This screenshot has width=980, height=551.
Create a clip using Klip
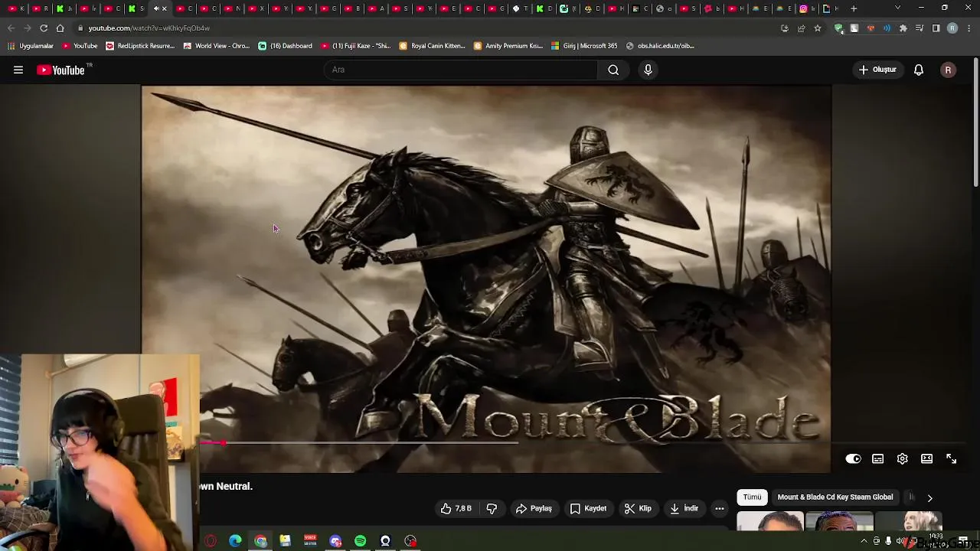[638, 508]
